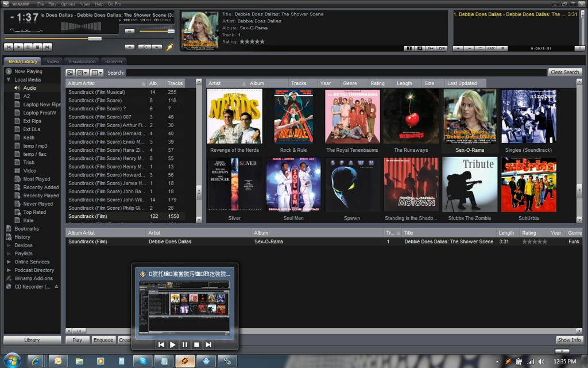Open the Top Rated smart view
This screenshot has height=368, width=588.
pyautogui.click(x=34, y=212)
